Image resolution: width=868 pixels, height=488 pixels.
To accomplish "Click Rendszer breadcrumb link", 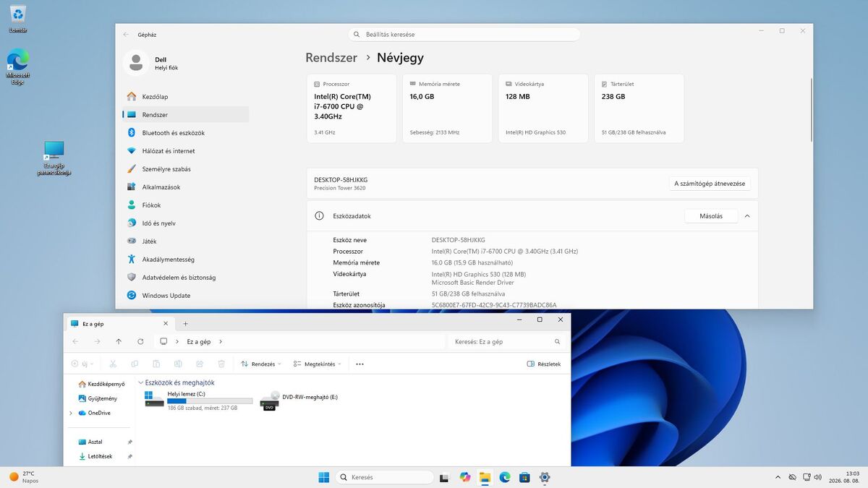I will (x=331, y=57).
